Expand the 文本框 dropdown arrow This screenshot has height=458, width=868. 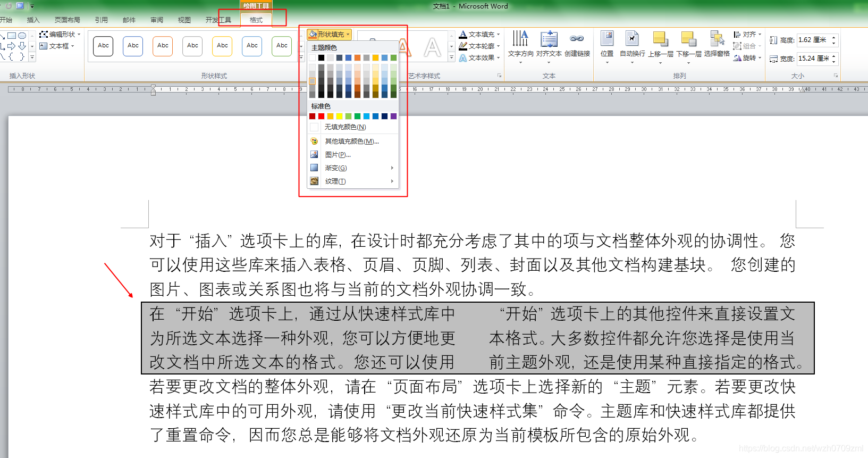72,46
